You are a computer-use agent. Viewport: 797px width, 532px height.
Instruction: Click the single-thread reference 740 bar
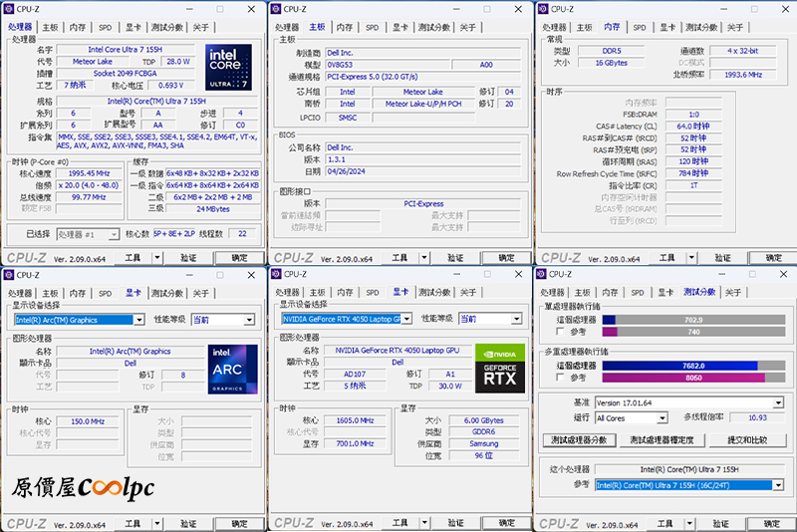tap(693, 332)
